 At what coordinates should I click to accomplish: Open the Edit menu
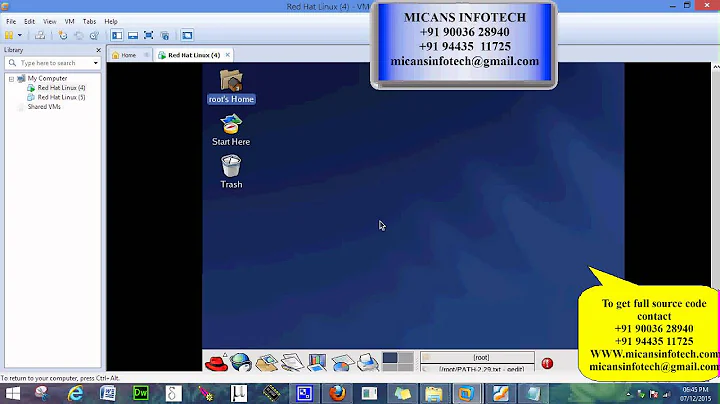[29, 22]
